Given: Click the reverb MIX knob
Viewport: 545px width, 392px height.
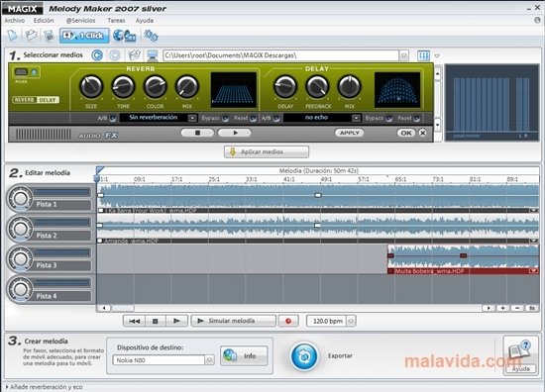Looking at the screenshot, I should (187, 86).
